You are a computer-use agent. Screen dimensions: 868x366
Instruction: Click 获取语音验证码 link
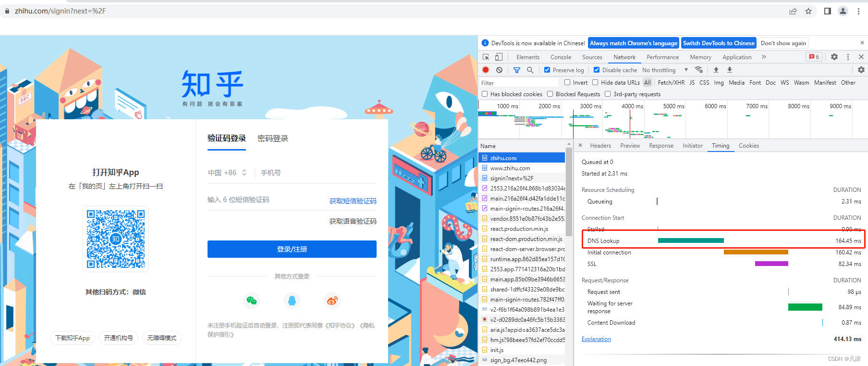[353, 221]
